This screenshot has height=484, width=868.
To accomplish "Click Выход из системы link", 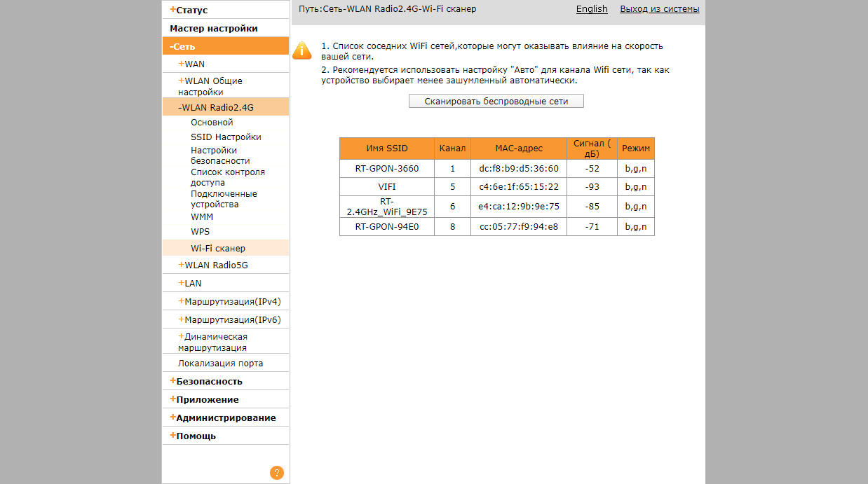I will click(659, 9).
